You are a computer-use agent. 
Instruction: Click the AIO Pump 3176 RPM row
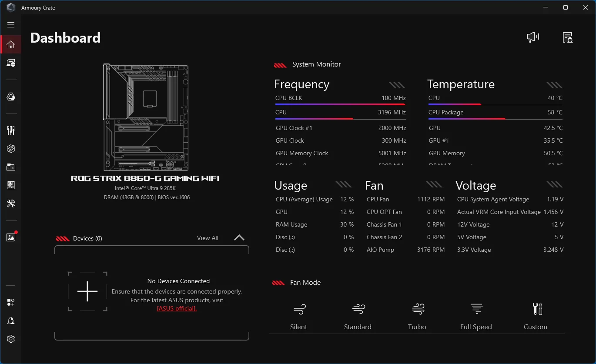pos(405,250)
